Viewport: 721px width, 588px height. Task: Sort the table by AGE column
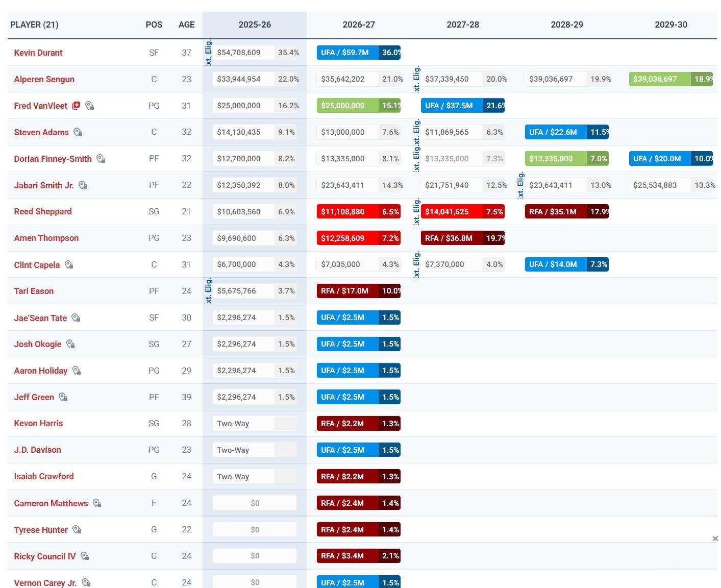(186, 24)
